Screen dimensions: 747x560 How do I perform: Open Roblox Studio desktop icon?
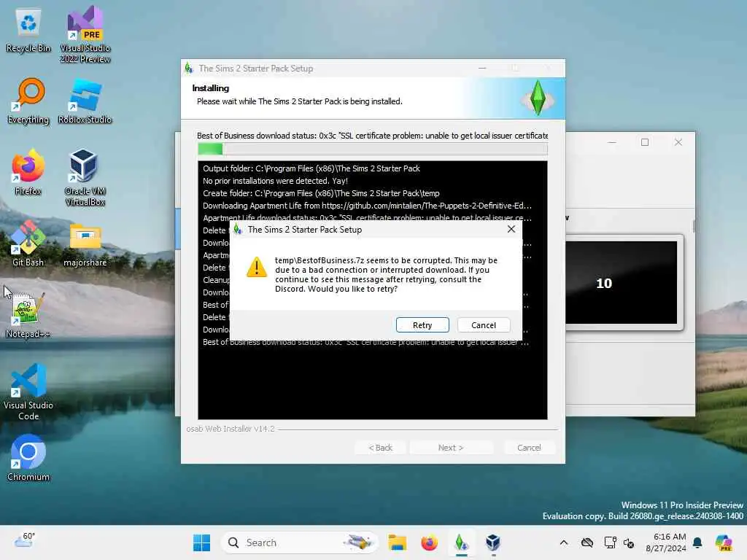pyautogui.click(x=85, y=101)
